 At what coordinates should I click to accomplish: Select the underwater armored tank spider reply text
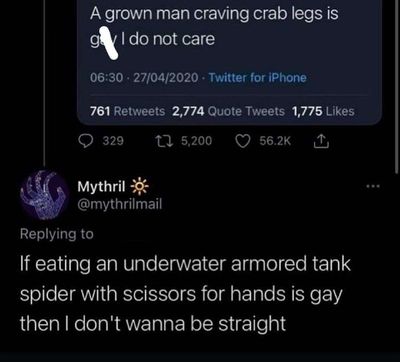click(x=185, y=293)
